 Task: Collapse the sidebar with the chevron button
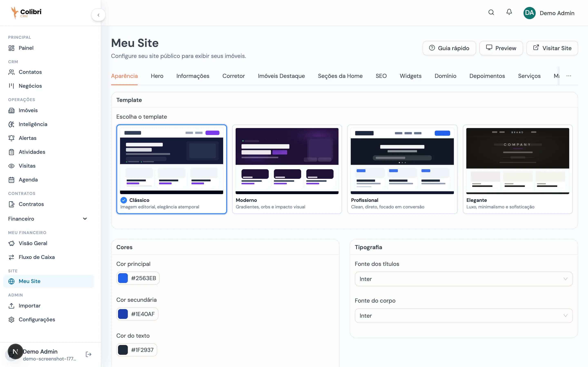click(98, 14)
